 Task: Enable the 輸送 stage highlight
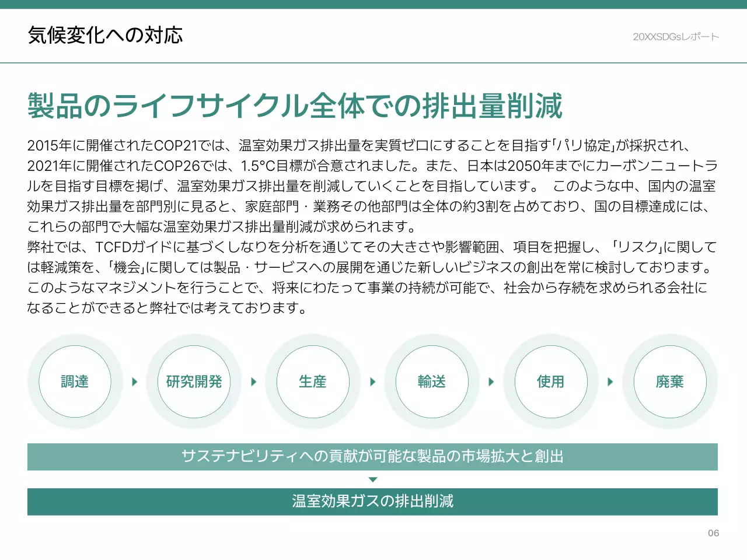[x=432, y=381]
